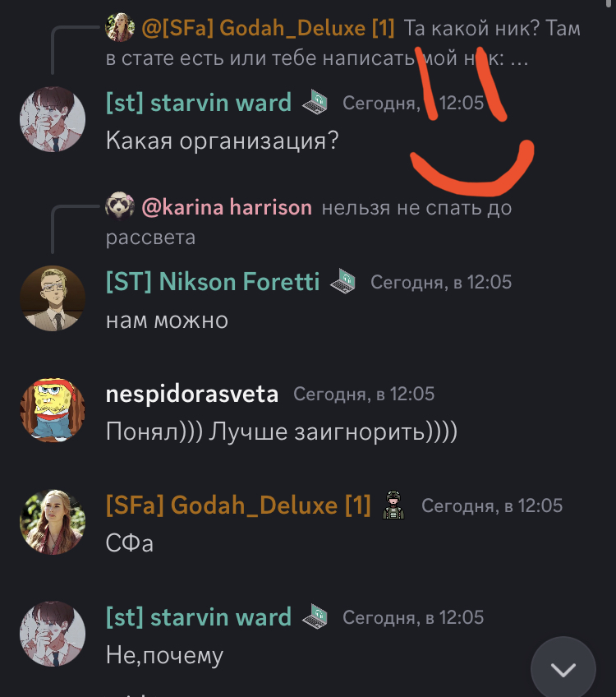Select message 'Понял))) Лучше заигнорить))))'
This screenshot has height=697, width=616.
click(282, 432)
